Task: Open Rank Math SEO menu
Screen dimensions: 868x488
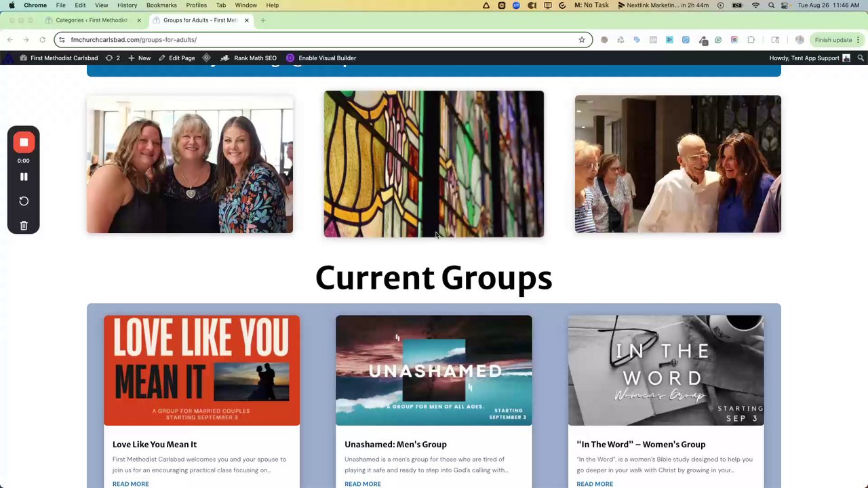Action: [x=248, y=58]
